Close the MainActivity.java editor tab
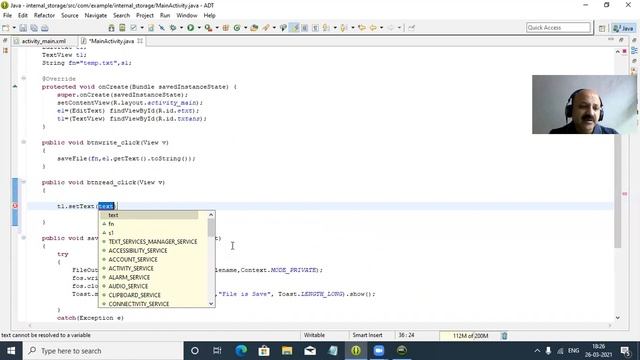This screenshot has width=640, height=360. (x=140, y=41)
